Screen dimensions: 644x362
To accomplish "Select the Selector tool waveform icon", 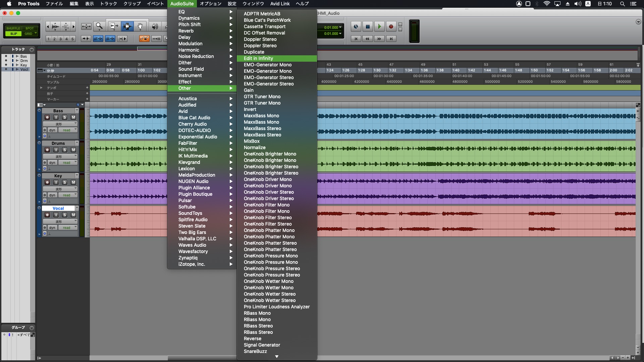I will [x=127, y=26].
